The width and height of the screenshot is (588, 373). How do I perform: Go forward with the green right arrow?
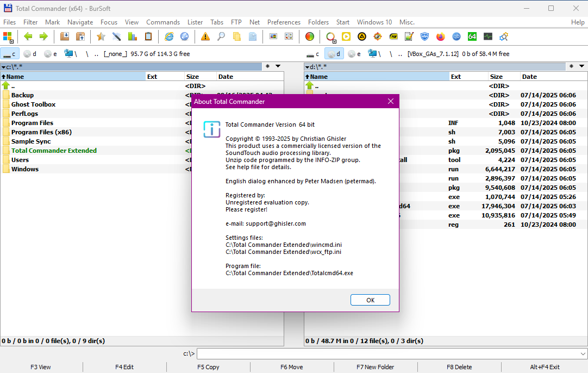coord(44,36)
